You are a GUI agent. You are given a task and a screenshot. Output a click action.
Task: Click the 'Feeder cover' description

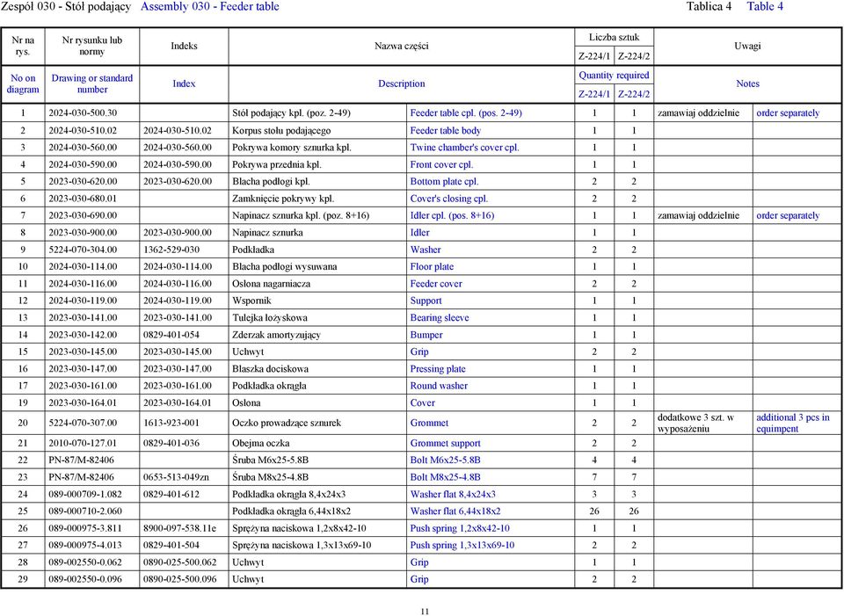coord(436,284)
